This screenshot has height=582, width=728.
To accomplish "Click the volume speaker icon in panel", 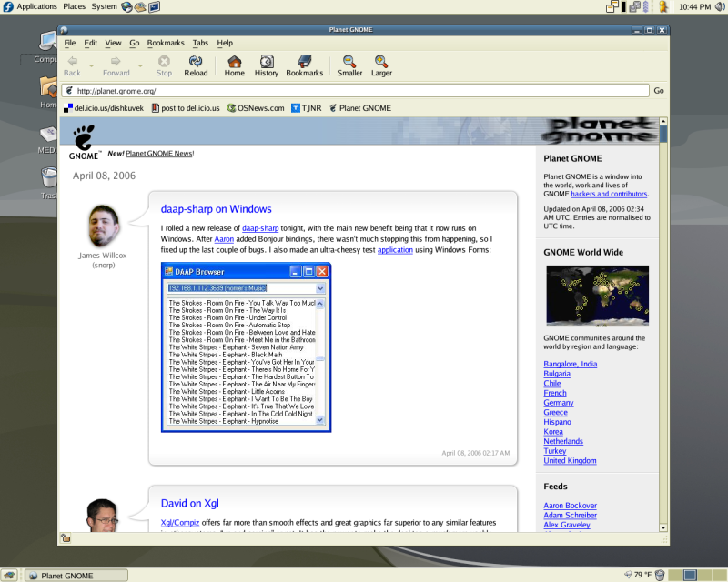I will [720, 6].
